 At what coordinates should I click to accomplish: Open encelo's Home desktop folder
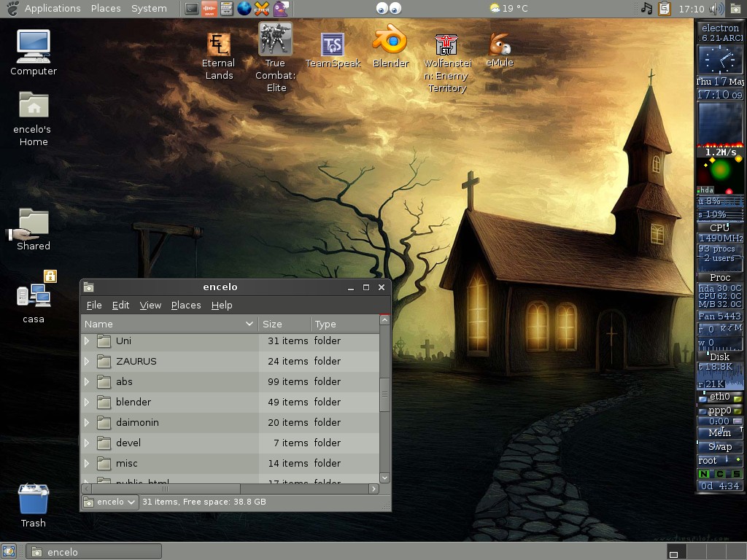pyautogui.click(x=34, y=119)
